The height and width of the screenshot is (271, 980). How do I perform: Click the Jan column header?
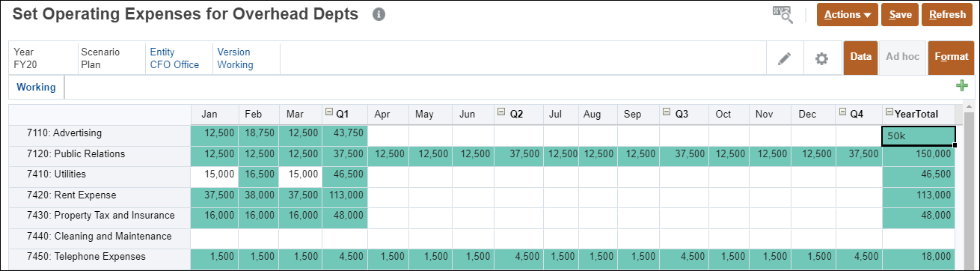[x=215, y=115]
